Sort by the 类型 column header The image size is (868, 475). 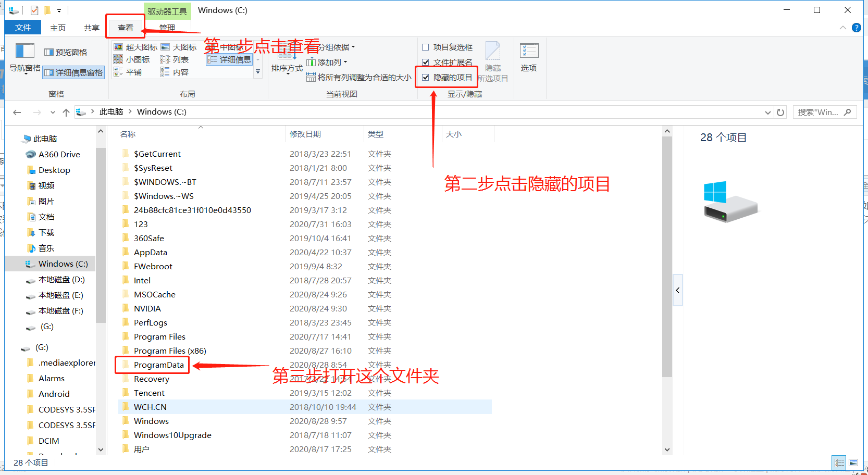375,134
